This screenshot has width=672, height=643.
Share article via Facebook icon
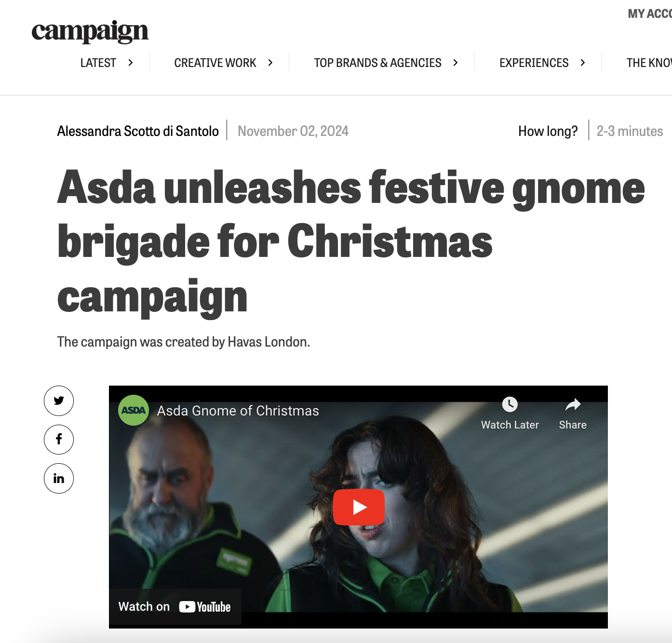59,439
